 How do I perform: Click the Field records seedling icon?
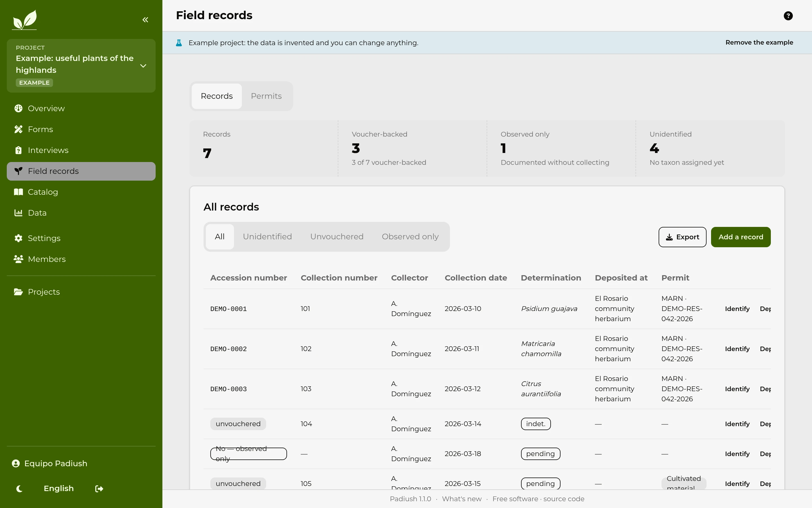click(18, 171)
